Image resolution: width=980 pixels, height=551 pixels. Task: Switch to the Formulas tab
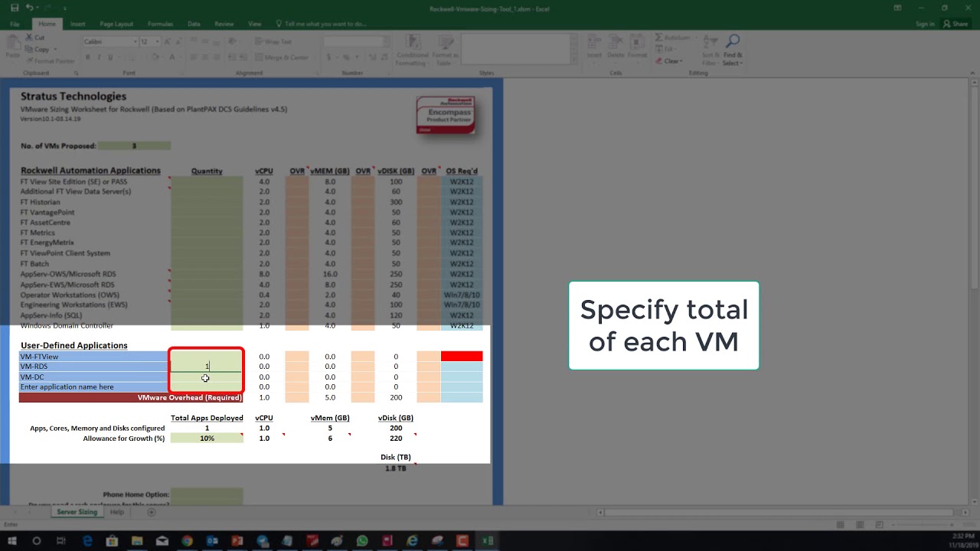click(x=159, y=24)
